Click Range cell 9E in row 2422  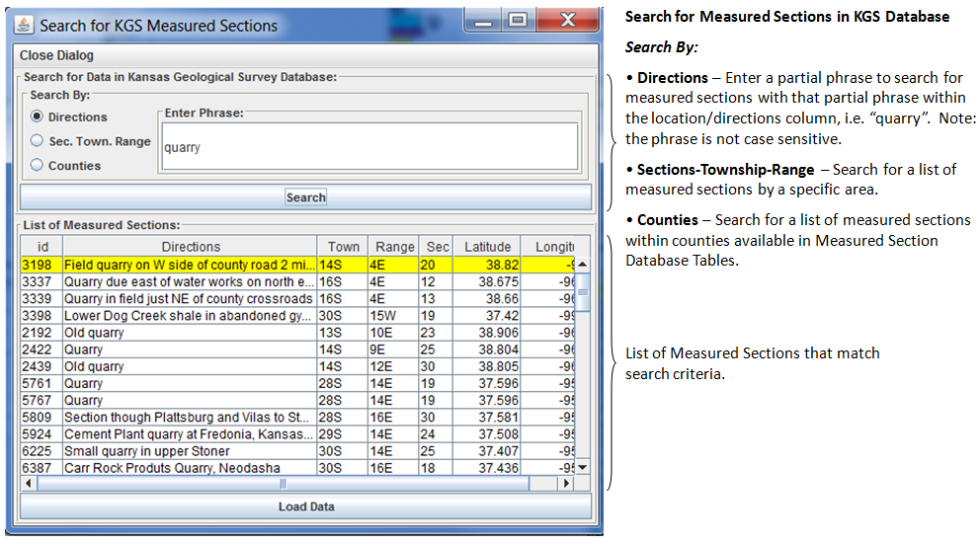(393, 350)
